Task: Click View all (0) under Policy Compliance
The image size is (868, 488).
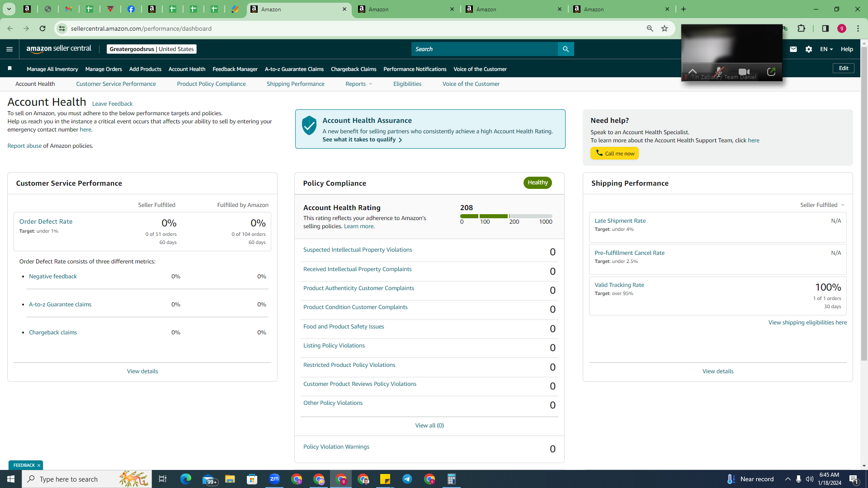Action: [429, 426]
